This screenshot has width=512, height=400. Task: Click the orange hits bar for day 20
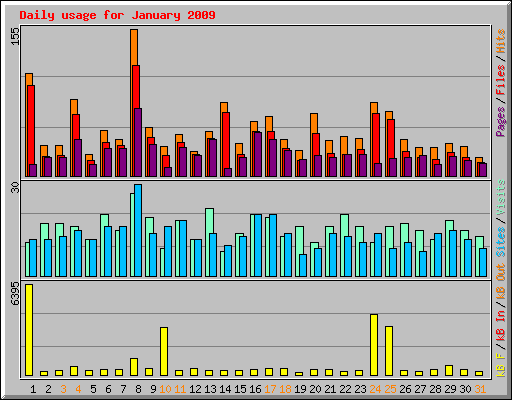[x=314, y=123]
